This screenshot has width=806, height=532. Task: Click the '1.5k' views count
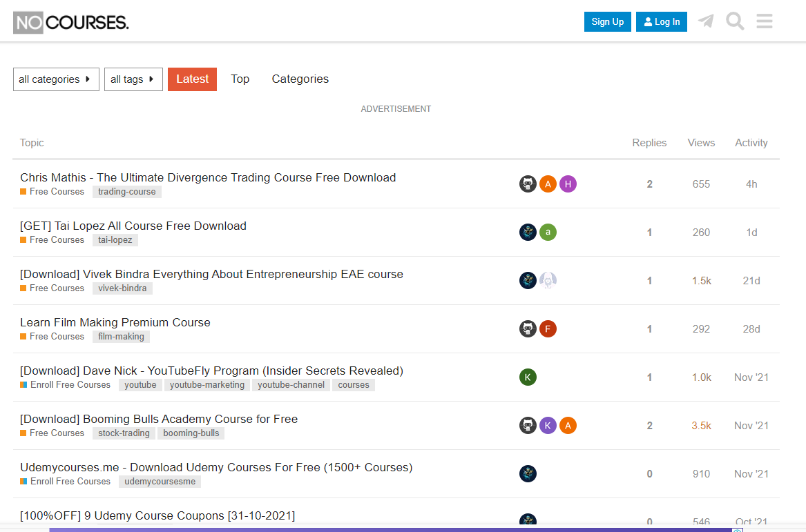pyautogui.click(x=701, y=280)
